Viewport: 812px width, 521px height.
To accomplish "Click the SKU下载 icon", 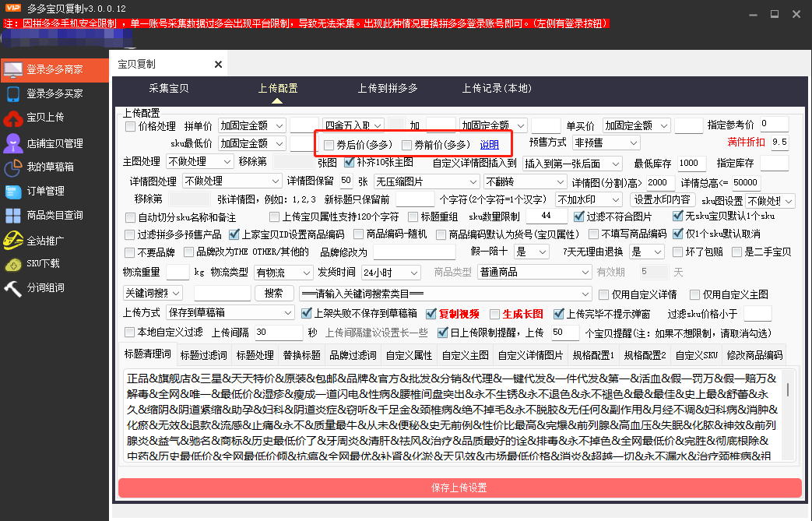I will point(13,265).
